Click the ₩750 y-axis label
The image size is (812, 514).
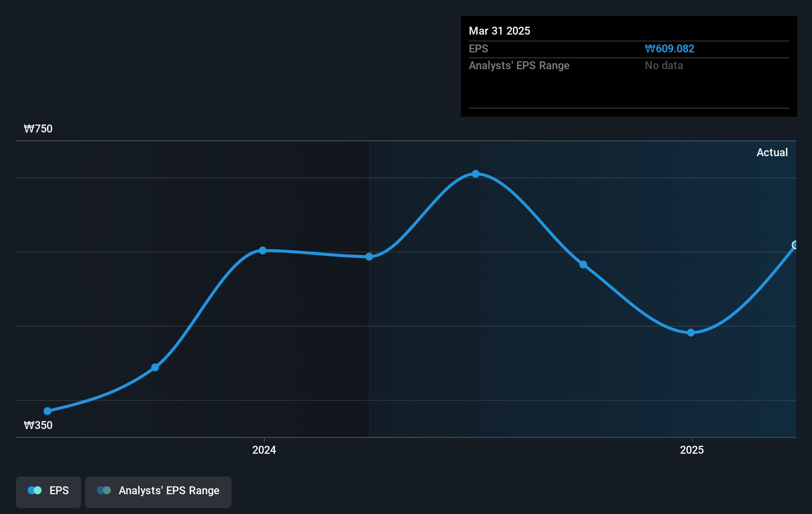coord(38,128)
